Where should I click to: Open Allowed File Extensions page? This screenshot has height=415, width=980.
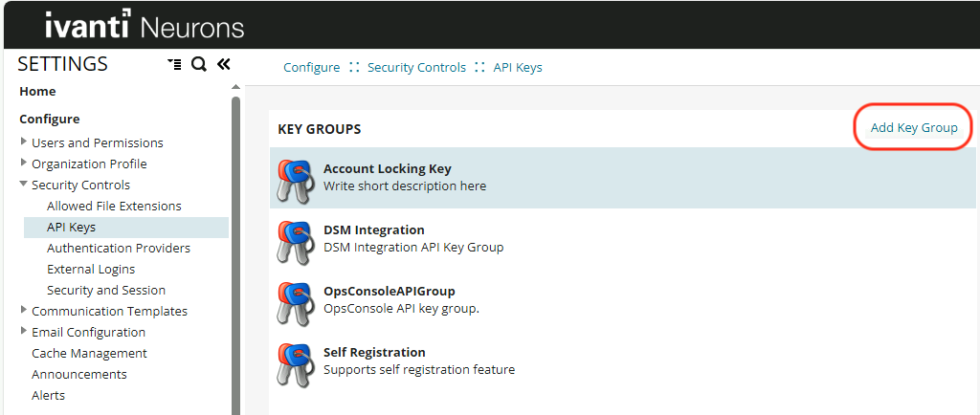[115, 206]
